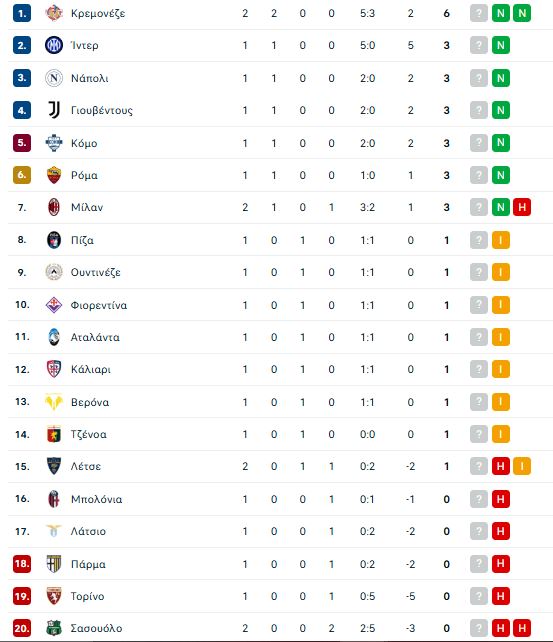Click Torino's red H result badge

[x=501, y=596]
